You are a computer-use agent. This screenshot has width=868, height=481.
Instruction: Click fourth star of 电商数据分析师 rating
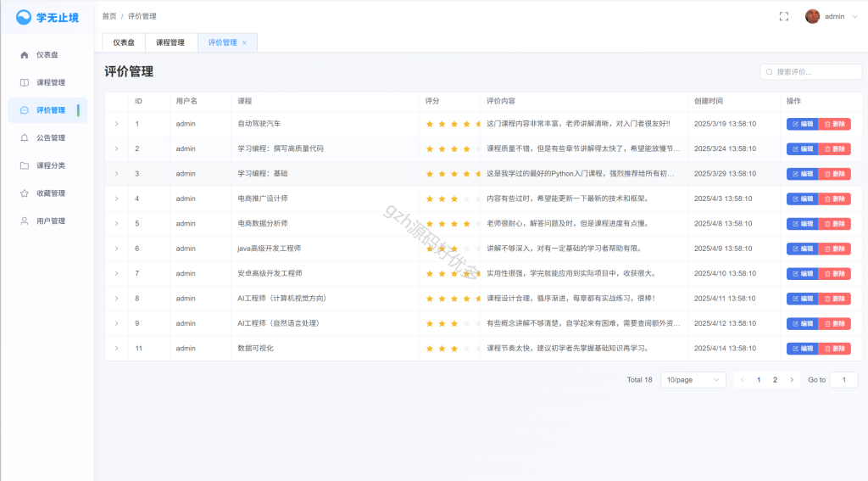click(x=466, y=224)
